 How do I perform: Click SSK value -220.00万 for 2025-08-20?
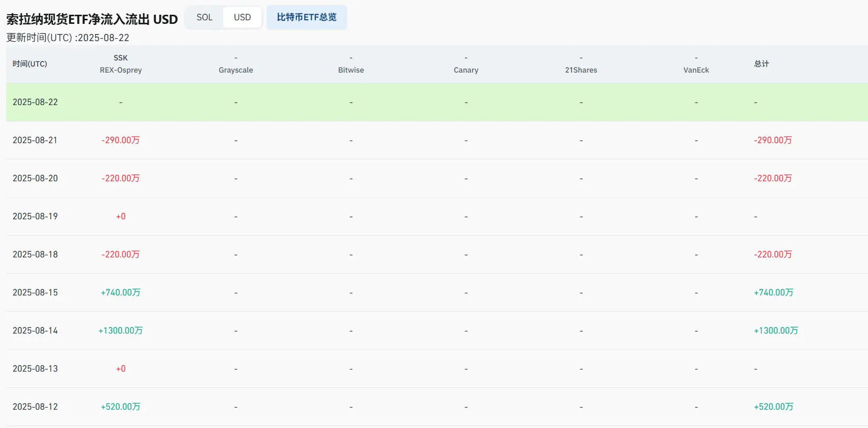point(121,178)
